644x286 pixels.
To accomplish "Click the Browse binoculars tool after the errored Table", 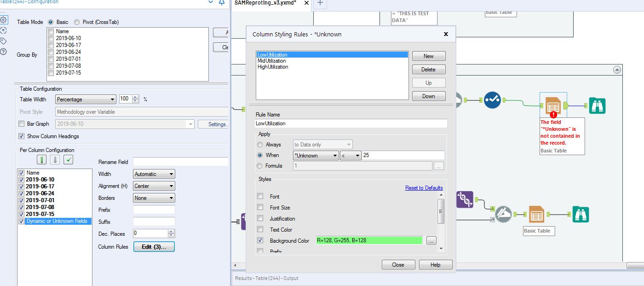I will click(597, 105).
